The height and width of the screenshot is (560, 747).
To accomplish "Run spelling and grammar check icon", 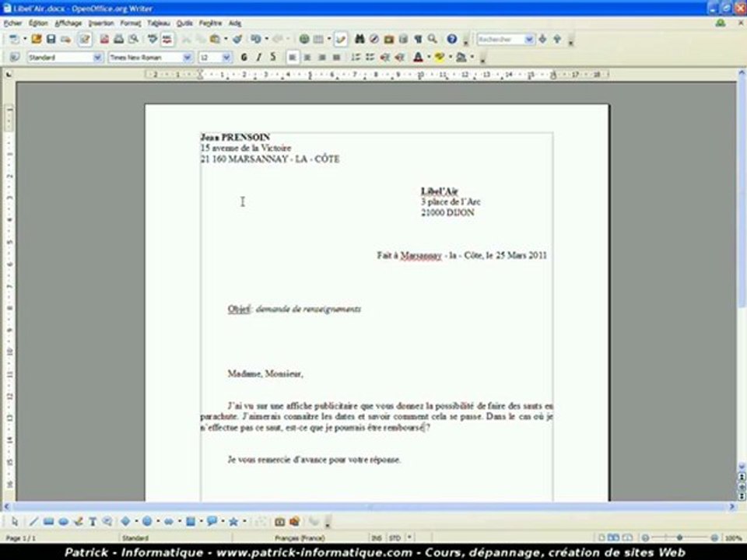I will tap(153, 39).
